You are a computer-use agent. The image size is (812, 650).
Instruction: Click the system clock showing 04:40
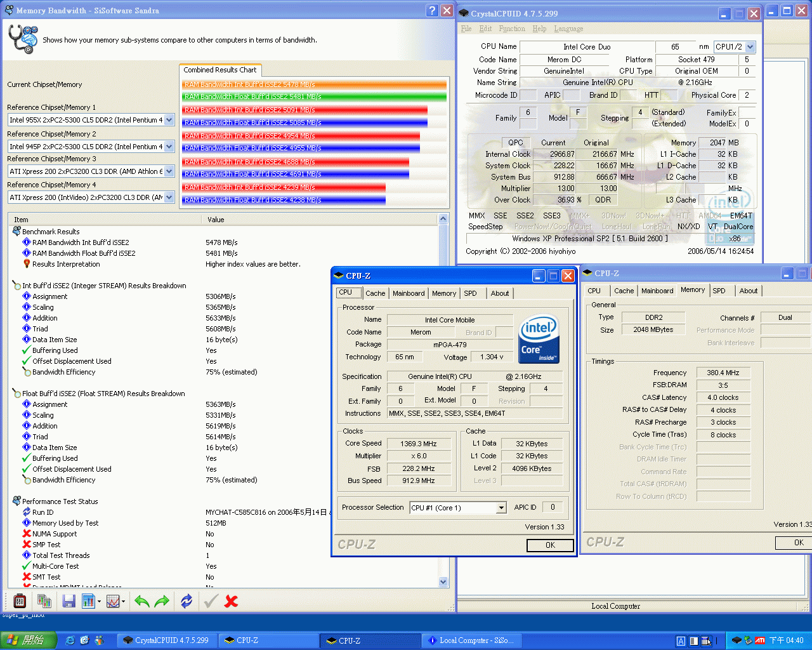click(786, 641)
